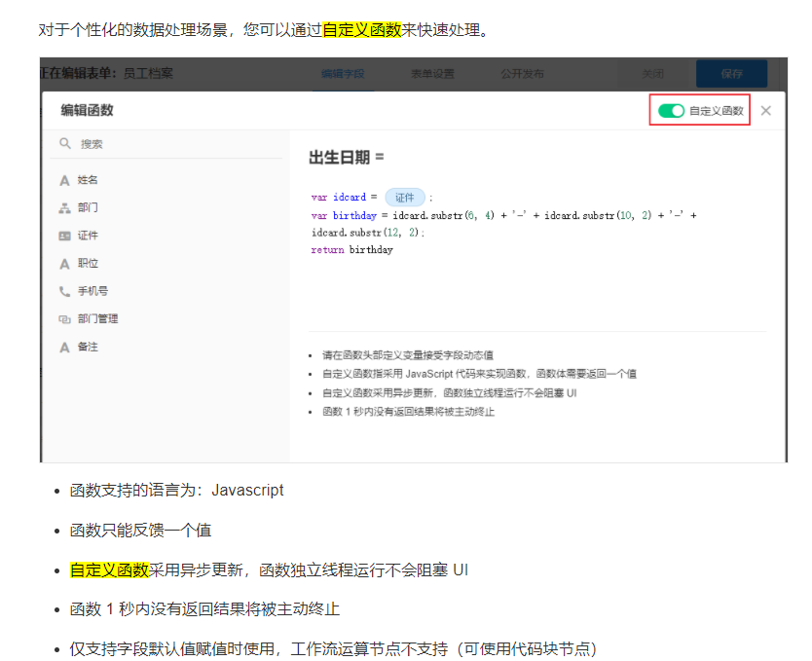Click the 编辑函数 dialog title

(x=88, y=111)
